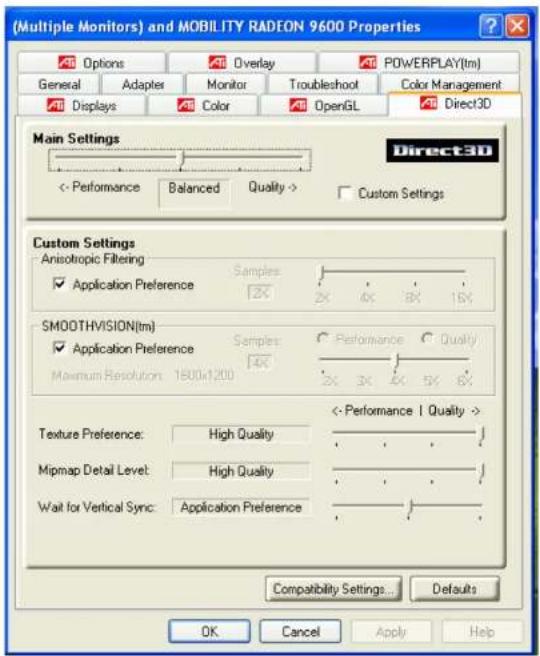
Task: Click the 'Quality ->' main settings label
Action: tap(273, 187)
